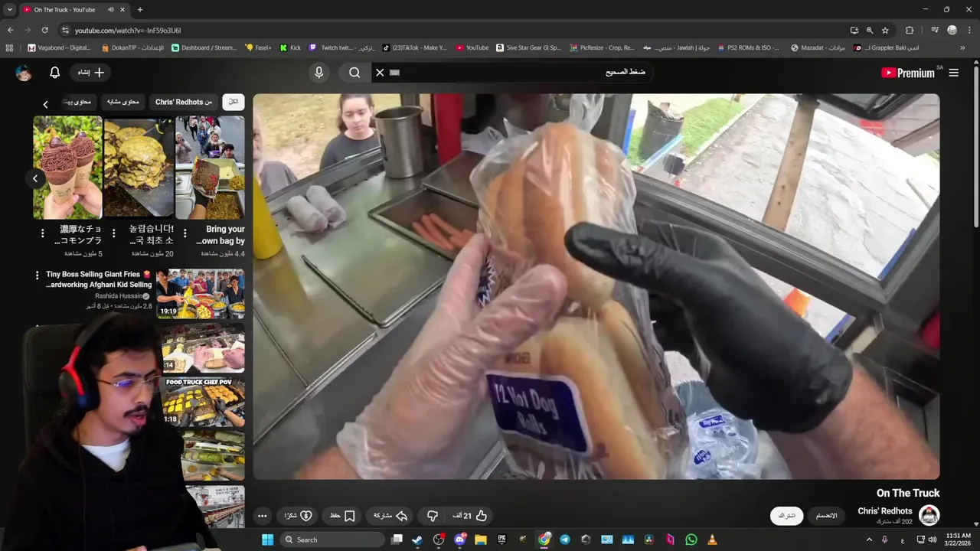Click the Thanks heart-dollar button
The image size is (980, 551).
(x=298, y=516)
